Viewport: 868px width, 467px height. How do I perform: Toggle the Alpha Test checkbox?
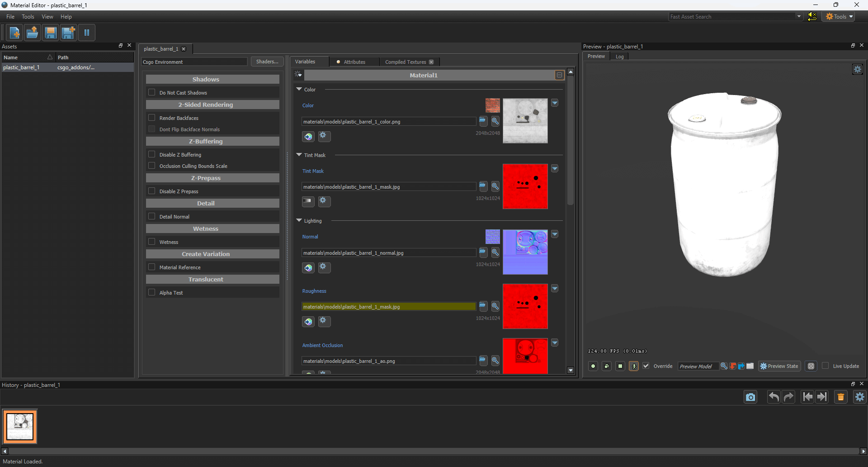click(x=152, y=292)
